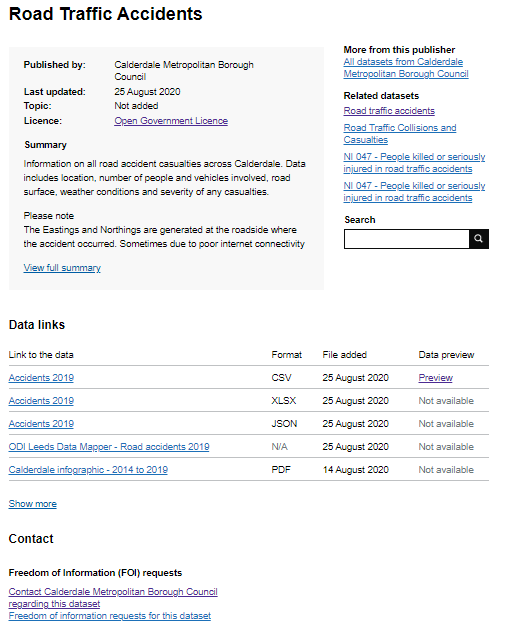The image size is (526, 626).
Task: Expand data links with Show more
Action: pyautogui.click(x=32, y=504)
